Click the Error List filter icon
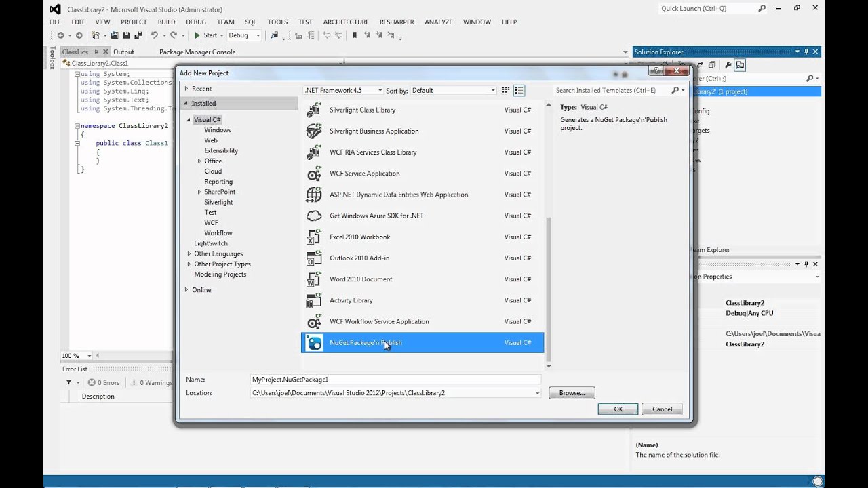 click(68, 382)
